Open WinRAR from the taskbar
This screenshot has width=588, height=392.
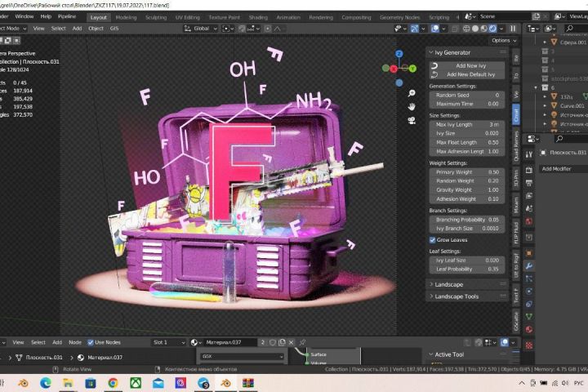248,383
